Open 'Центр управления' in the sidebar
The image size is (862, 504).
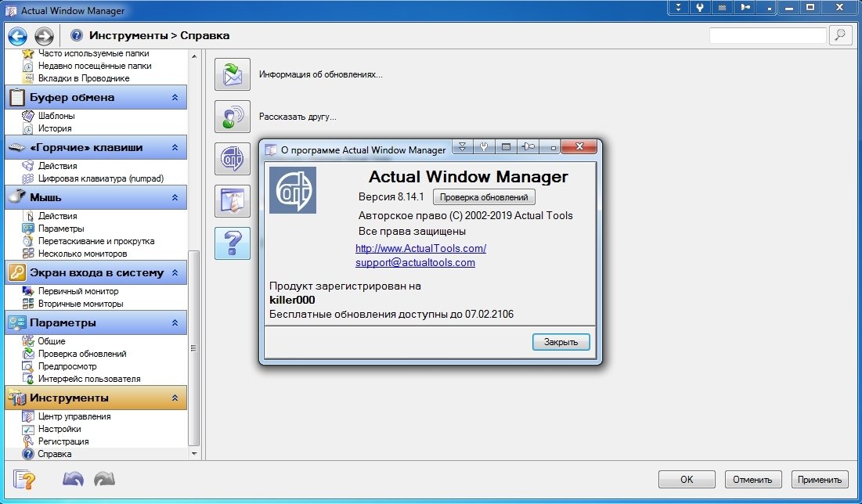pyautogui.click(x=74, y=416)
